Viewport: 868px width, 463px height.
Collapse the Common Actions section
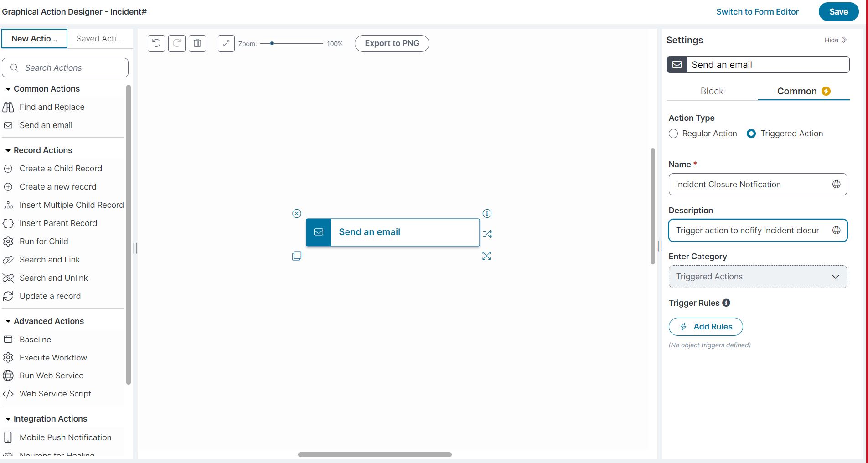(x=7, y=88)
